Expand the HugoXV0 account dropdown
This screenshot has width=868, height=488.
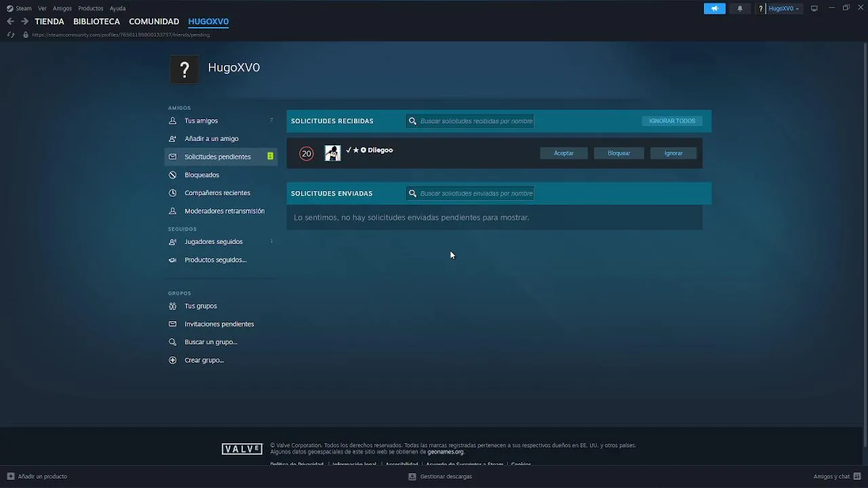(x=784, y=8)
